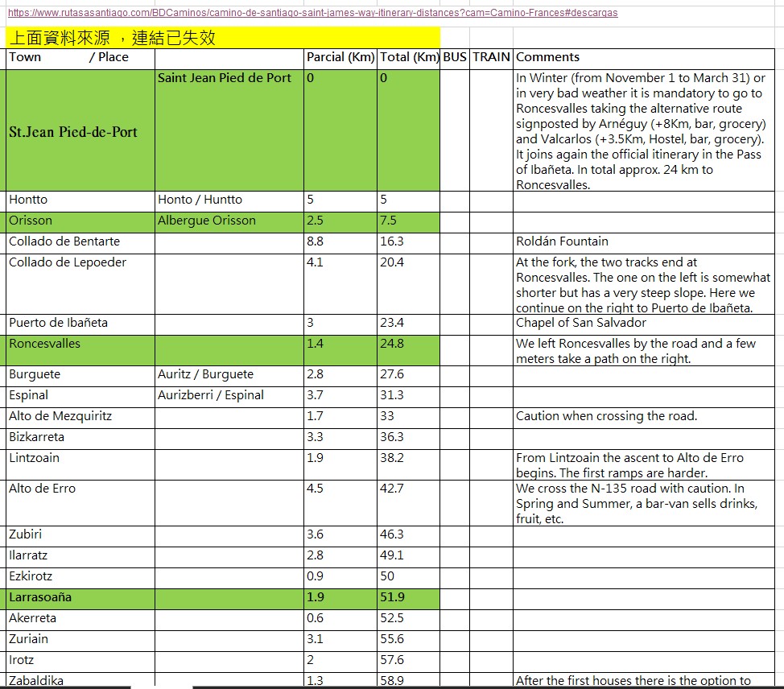Select the Larrasoaña green town cell
Viewport: 784px width, 689px height.
pyautogui.click(x=79, y=597)
